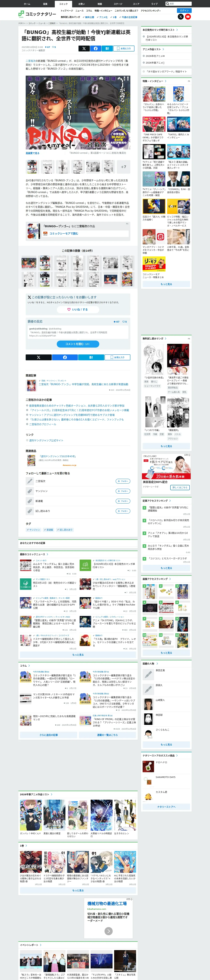This screenshot has width=210, height=980.
Task: Click the ログイン button
Action: [x=184, y=11]
